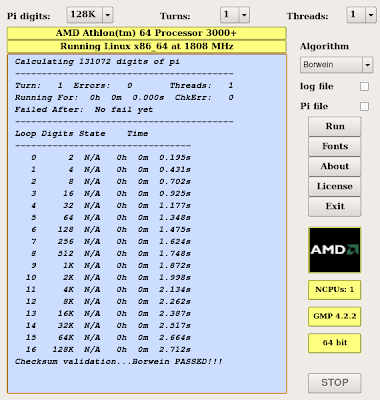Select loop 0 row with time 0.195s

[111, 158]
